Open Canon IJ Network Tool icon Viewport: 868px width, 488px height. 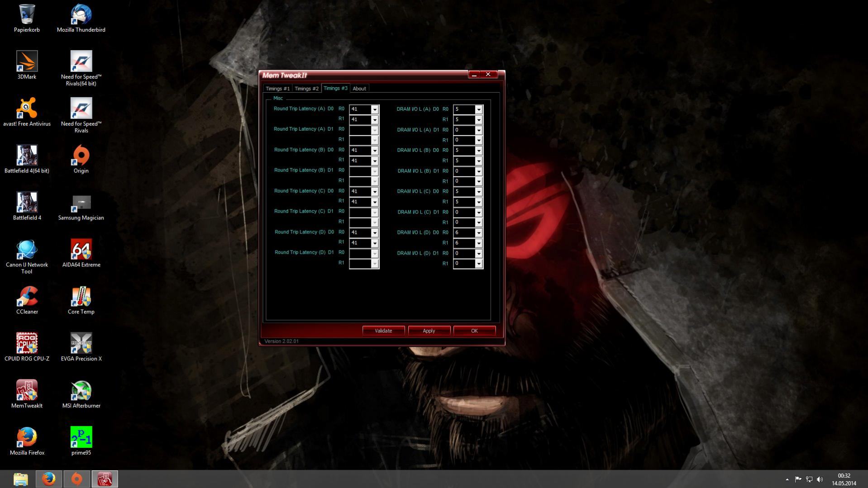click(x=27, y=256)
